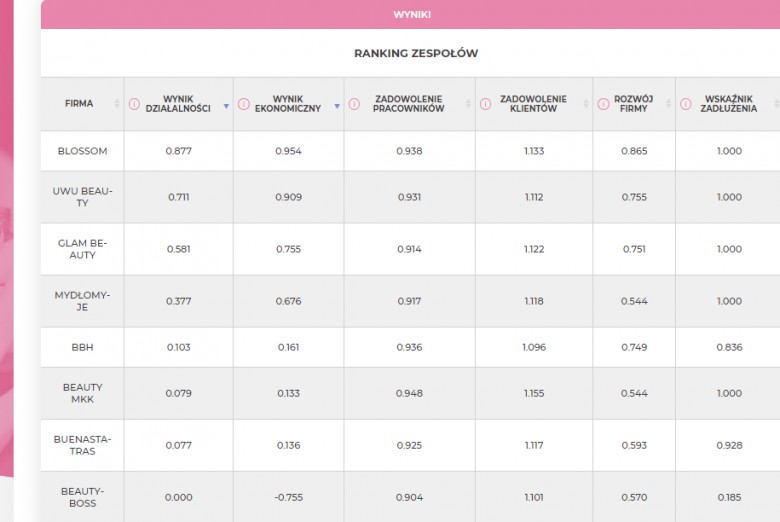Open info icon for Wynik Ekonomiczny
The height and width of the screenshot is (522, 780).
[244, 104]
